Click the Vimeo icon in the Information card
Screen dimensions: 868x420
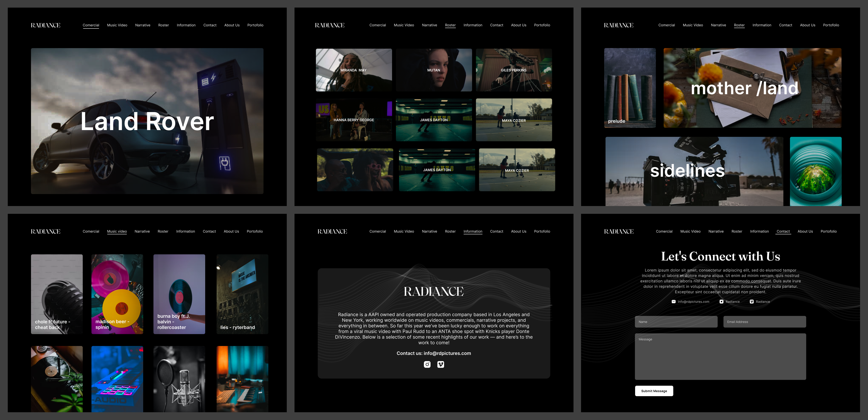(x=440, y=364)
